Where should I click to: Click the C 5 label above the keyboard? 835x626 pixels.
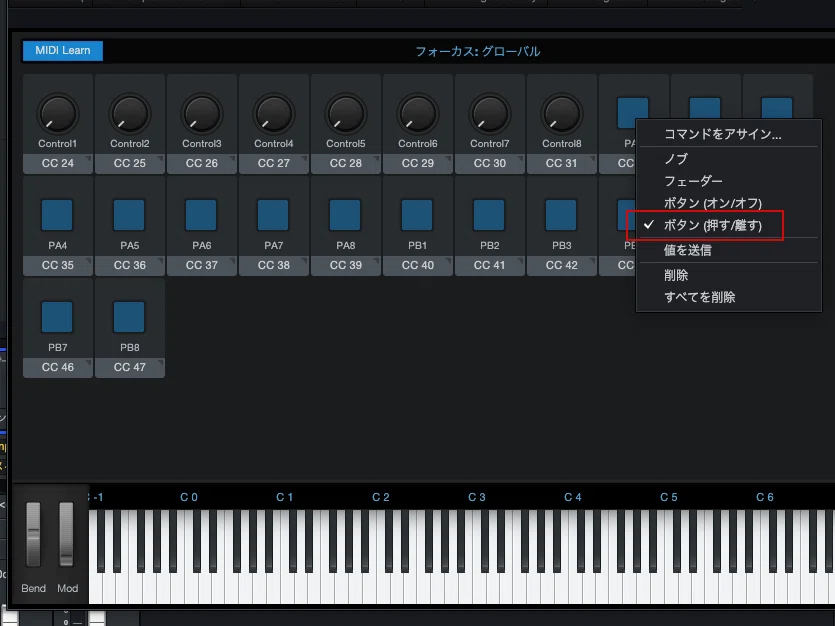click(x=669, y=497)
